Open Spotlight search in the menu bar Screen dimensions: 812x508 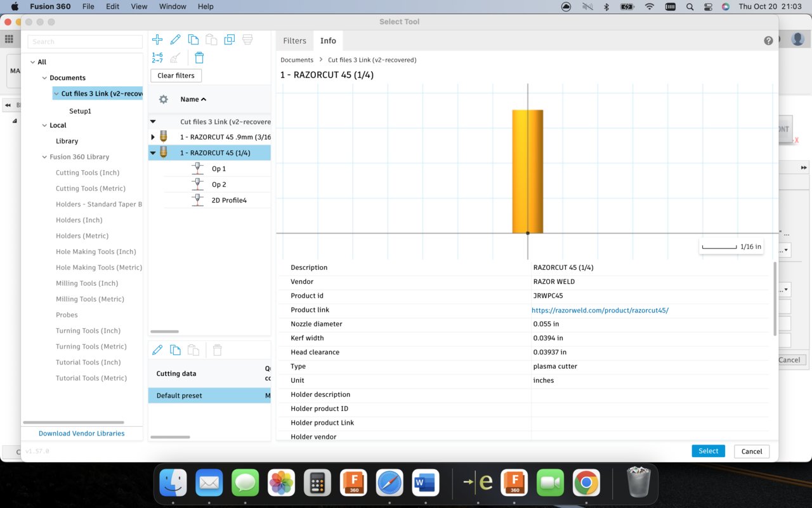pyautogui.click(x=690, y=6)
